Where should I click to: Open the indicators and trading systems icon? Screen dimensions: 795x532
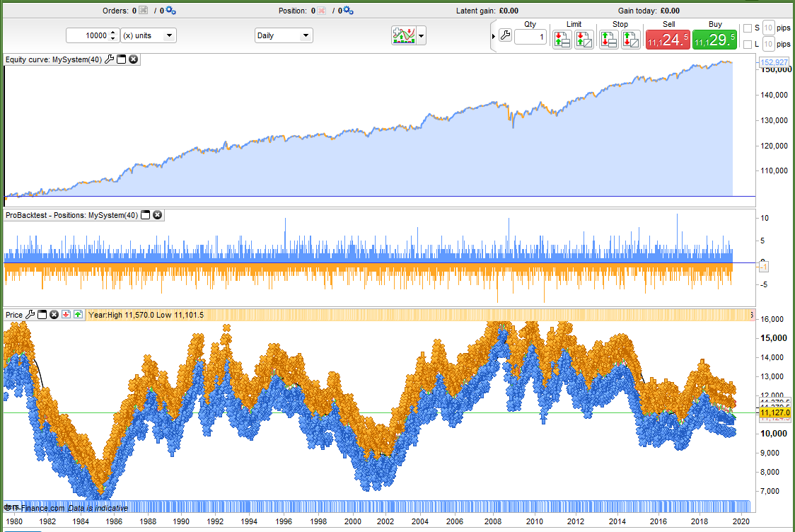tap(404, 35)
